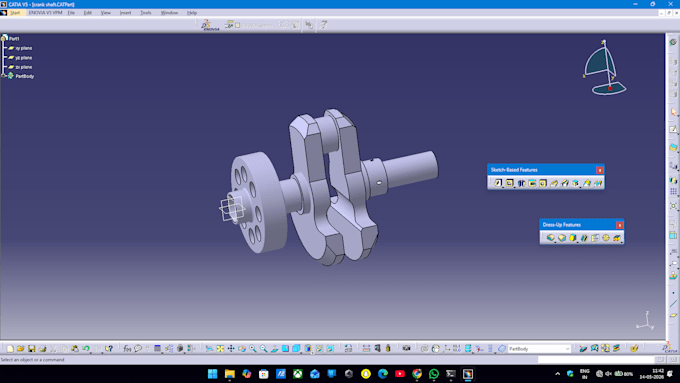The image size is (680, 383).
Task: Open the Draft Angle variants dropdown arrow
Action: click(578, 242)
